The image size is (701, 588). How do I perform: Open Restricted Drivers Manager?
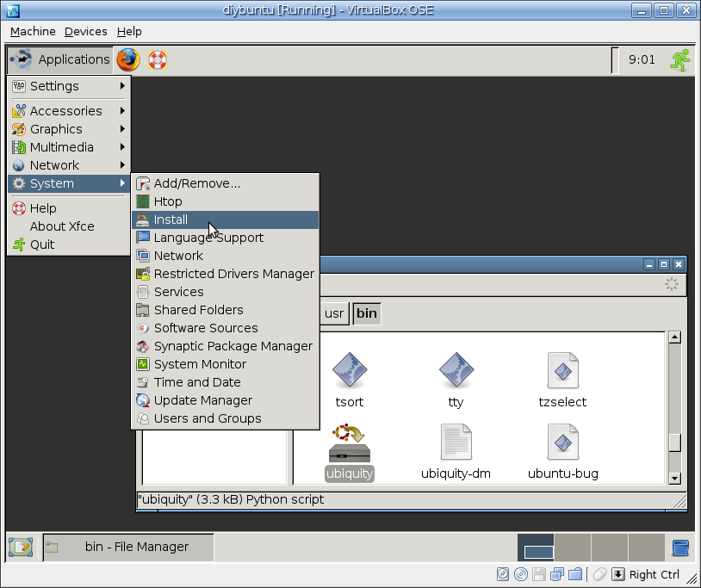click(226, 274)
